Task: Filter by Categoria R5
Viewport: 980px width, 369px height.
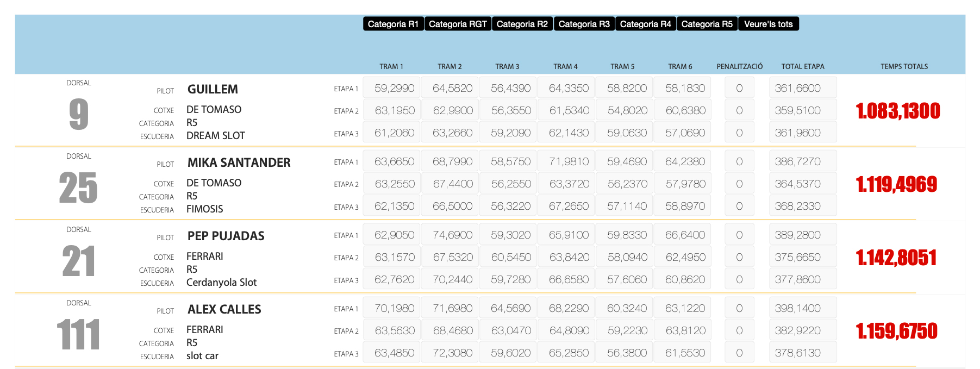Action: coord(707,24)
